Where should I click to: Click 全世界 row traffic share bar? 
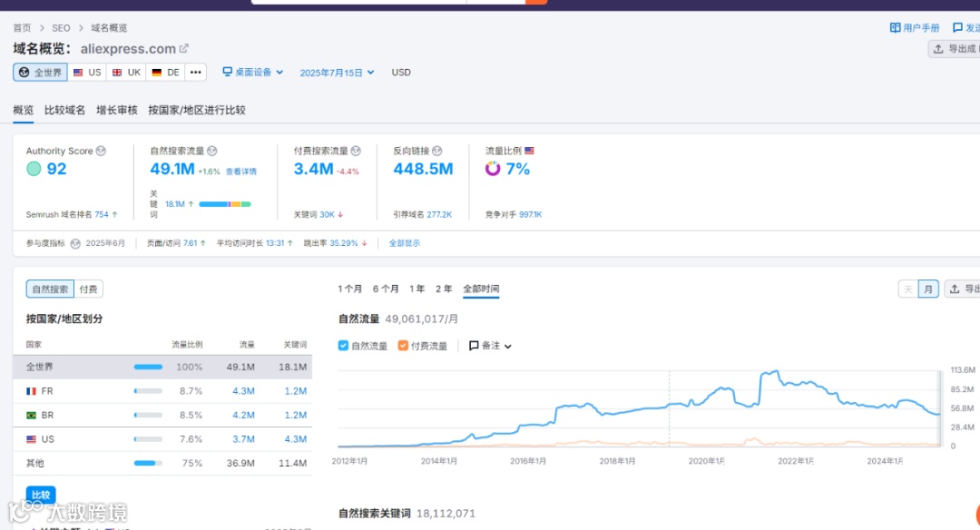coord(148,367)
